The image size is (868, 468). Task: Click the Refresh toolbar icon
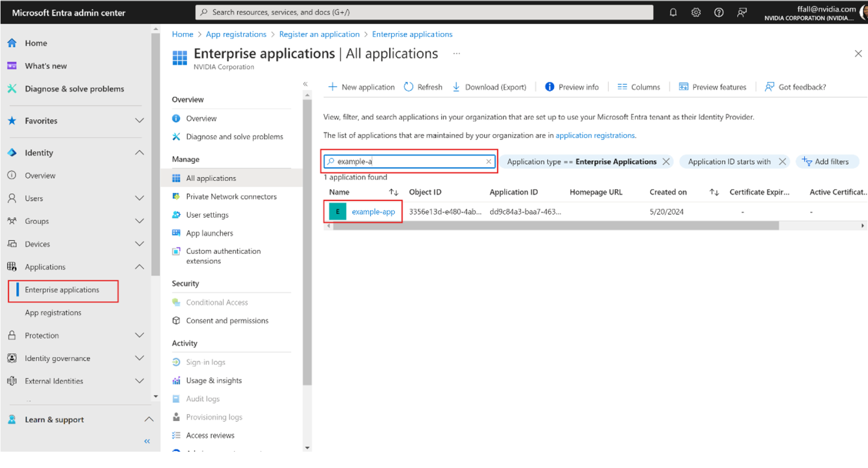[409, 87]
